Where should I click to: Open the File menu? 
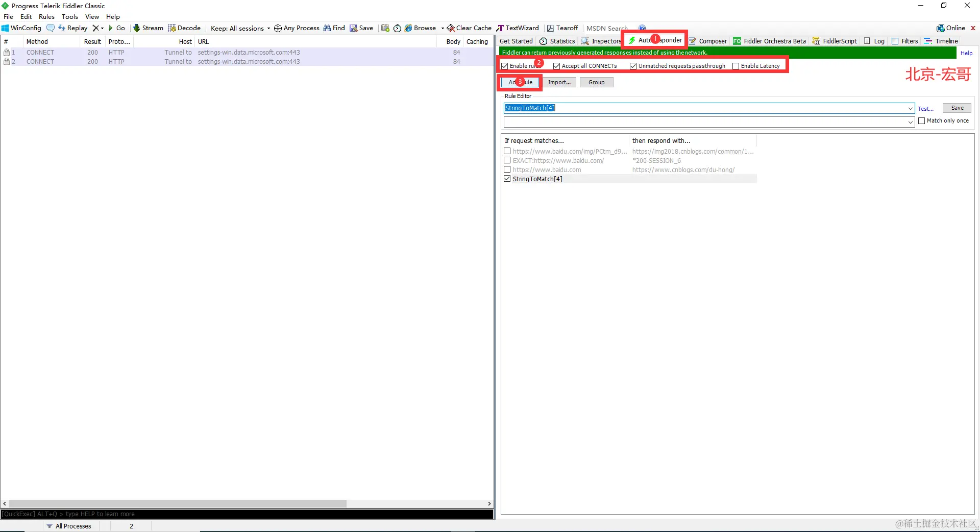(x=9, y=16)
